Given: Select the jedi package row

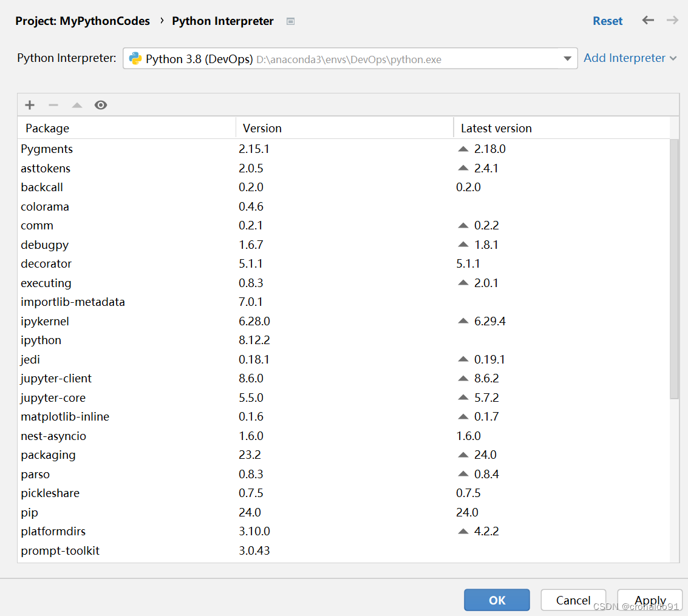Looking at the screenshot, I should pyautogui.click(x=344, y=359).
